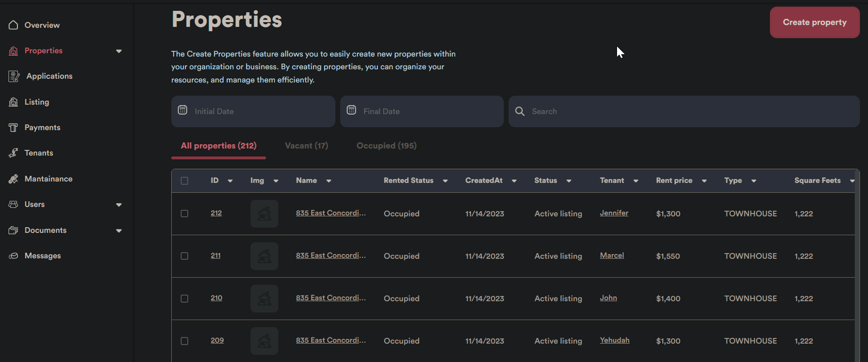Open tenant Jennifer's link
The image size is (868, 362).
click(614, 213)
